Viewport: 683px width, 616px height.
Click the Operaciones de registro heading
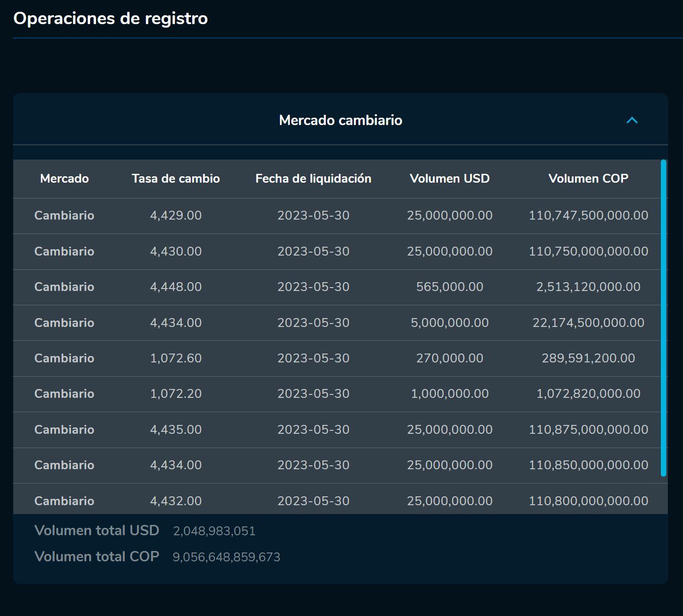(110, 18)
